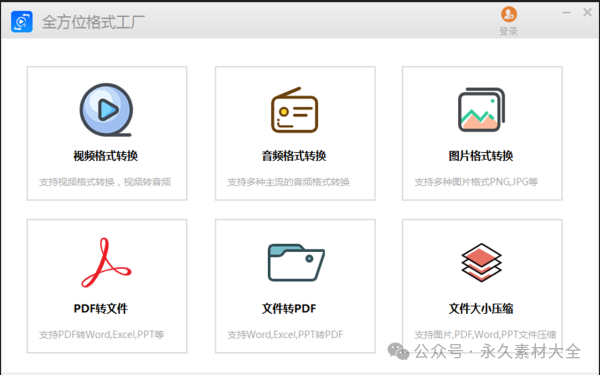Click the 登录 login label
This screenshot has height=375, width=600.
click(509, 31)
